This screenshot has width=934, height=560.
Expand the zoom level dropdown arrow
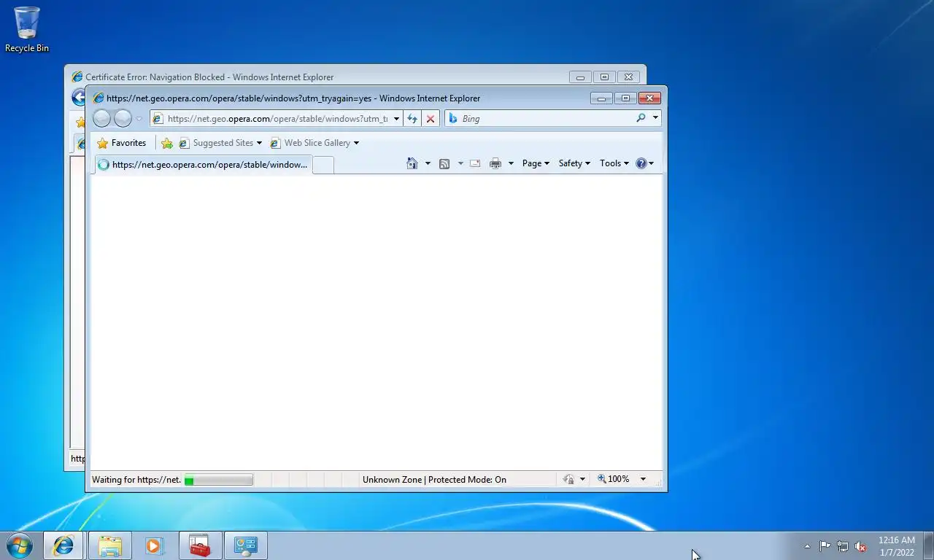tap(643, 479)
